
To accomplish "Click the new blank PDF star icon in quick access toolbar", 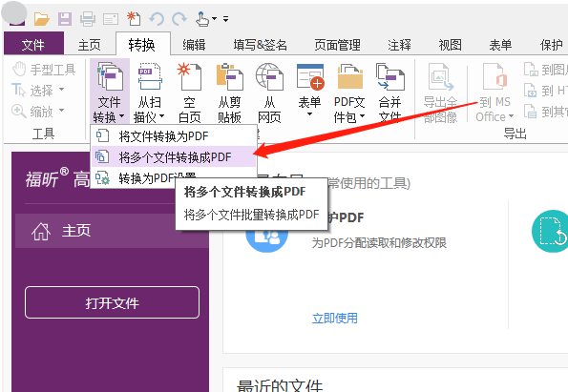I will pyautogui.click(x=134, y=18).
